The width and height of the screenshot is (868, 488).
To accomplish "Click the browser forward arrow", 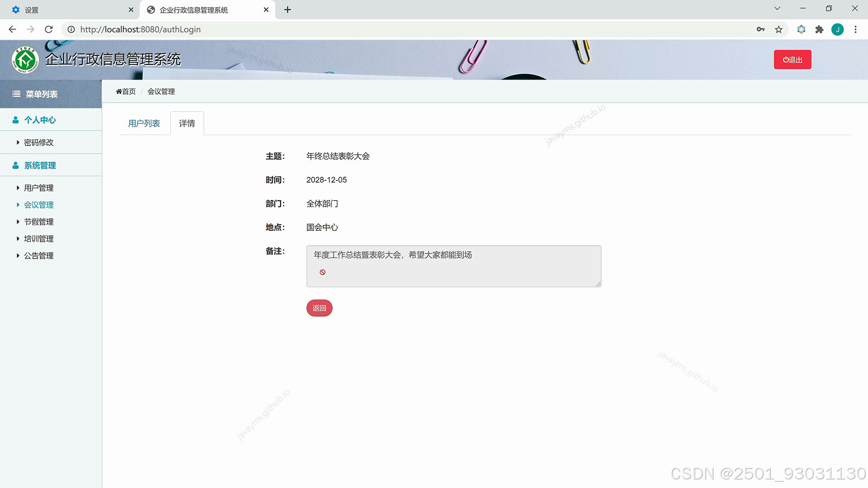I will (30, 29).
